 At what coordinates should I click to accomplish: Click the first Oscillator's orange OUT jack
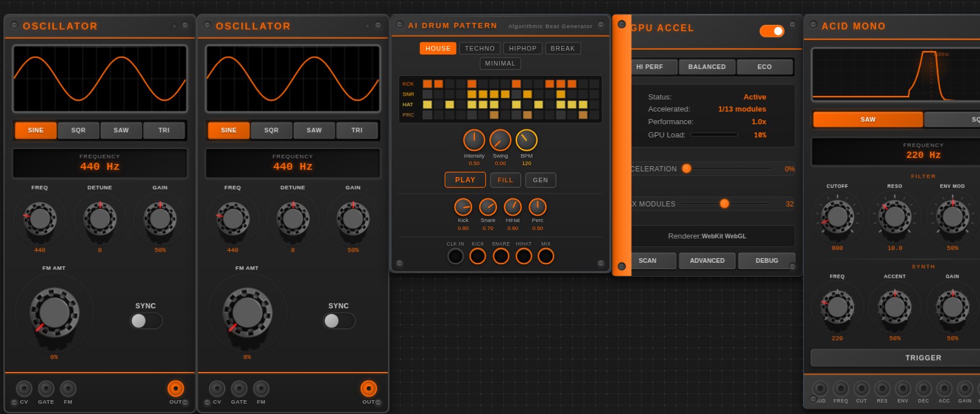pos(175,389)
